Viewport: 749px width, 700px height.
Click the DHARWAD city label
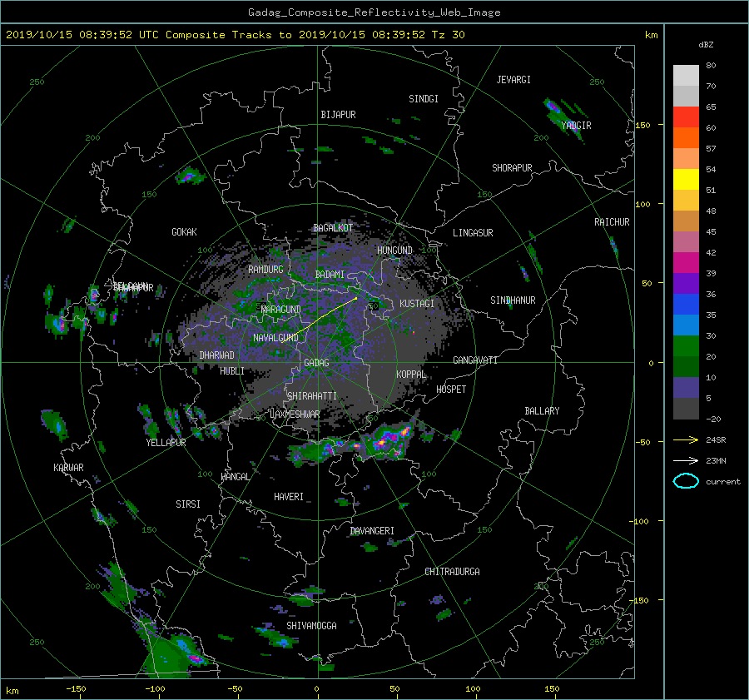(x=217, y=355)
